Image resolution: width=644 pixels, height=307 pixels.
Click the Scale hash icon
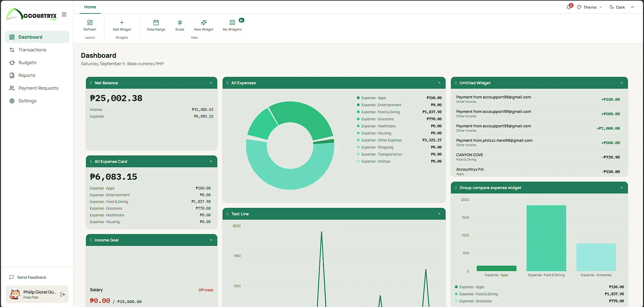point(180,23)
